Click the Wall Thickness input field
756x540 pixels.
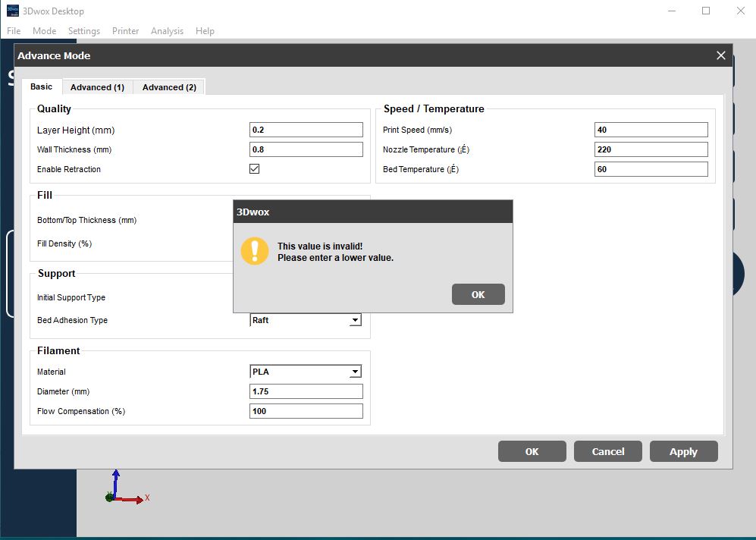(306, 149)
